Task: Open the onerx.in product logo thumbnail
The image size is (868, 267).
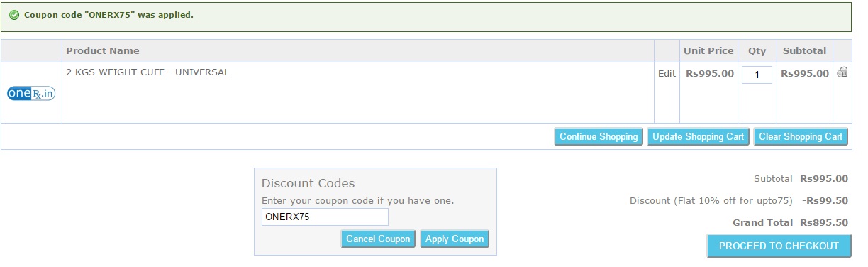Action: tap(31, 93)
